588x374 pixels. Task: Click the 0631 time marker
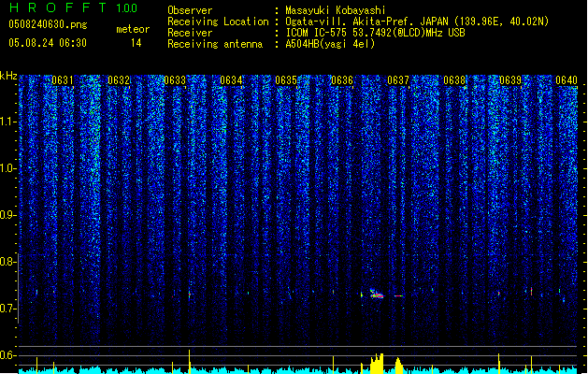point(63,80)
